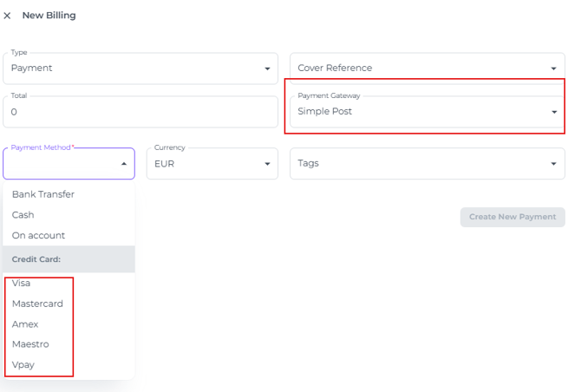
Task: Choose Cash from payment methods
Action: (x=23, y=215)
